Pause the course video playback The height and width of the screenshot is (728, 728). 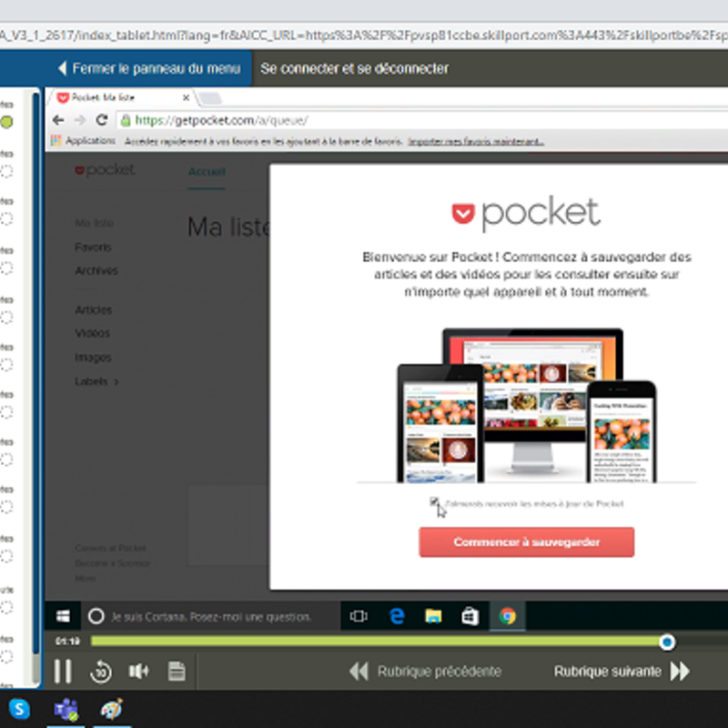[x=63, y=671]
